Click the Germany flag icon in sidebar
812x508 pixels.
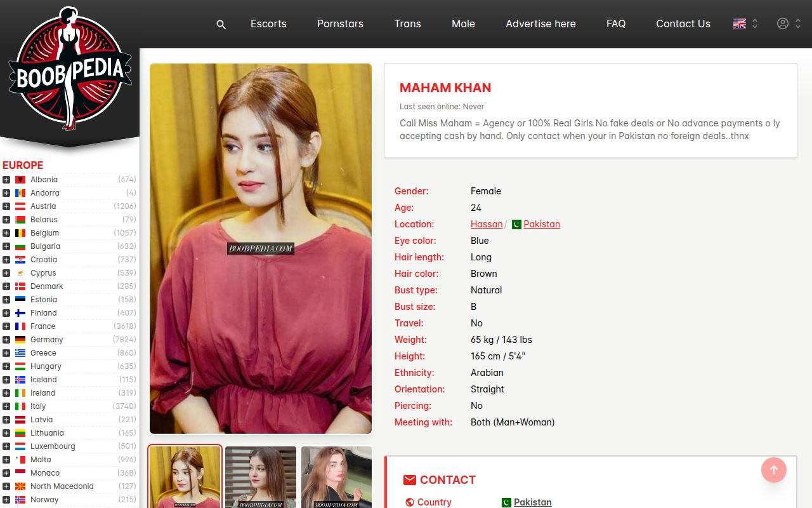[x=20, y=340]
